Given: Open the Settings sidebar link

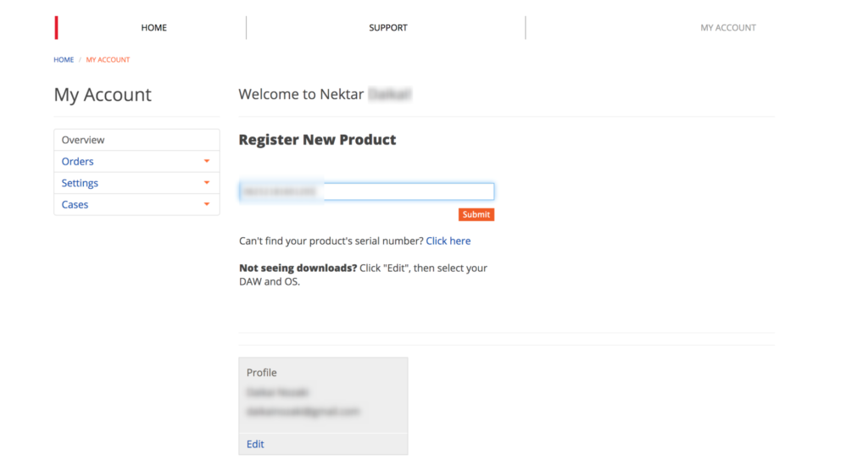Looking at the screenshot, I should [80, 183].
